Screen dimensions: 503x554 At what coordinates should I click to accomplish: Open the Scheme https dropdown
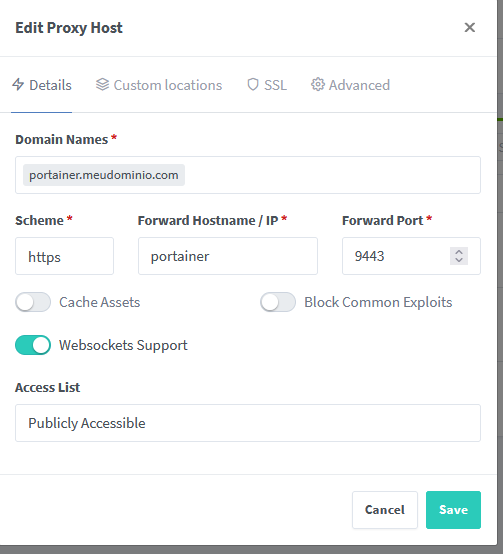click(64, 256)
